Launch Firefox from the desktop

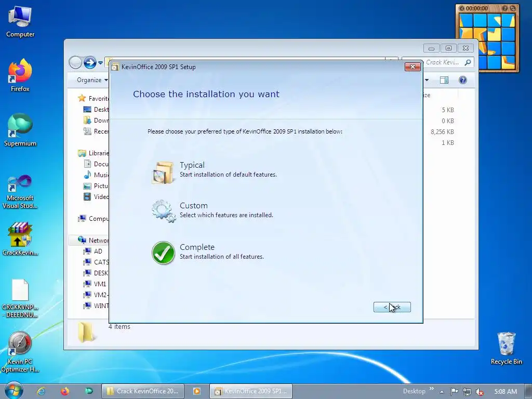(20, 75)
